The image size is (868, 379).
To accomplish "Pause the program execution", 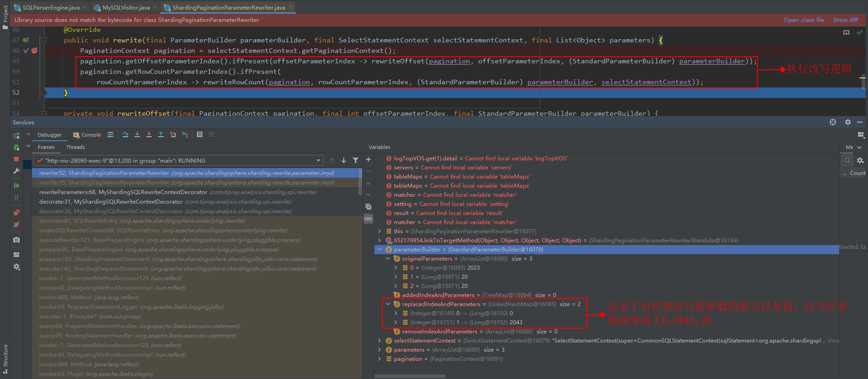I will coord(16,197).
